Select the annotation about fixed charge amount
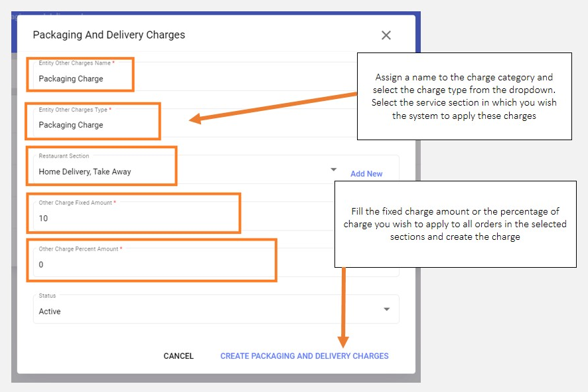Viewport: 588px width, 392px height. [455, 224]
